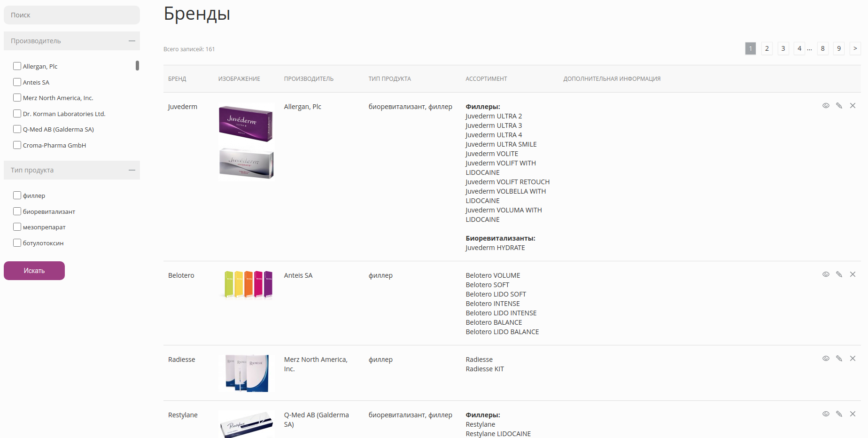
Task: Check the биоревитализант product type
Action: [17, 211]
